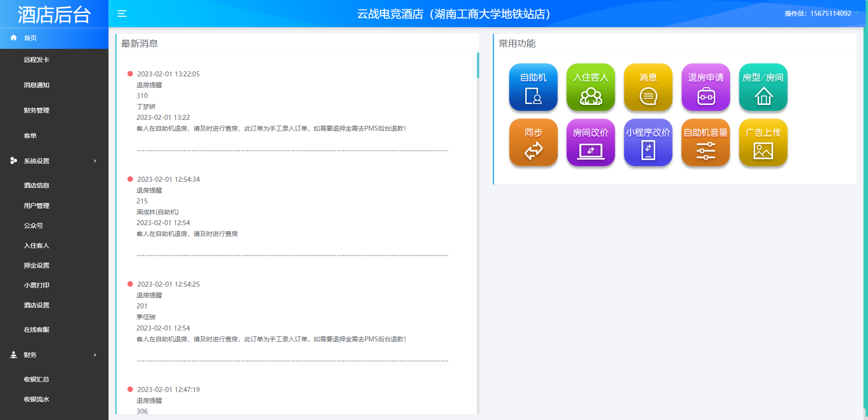Open the 房间改价 room price change tile

click(x=591, y=142)
